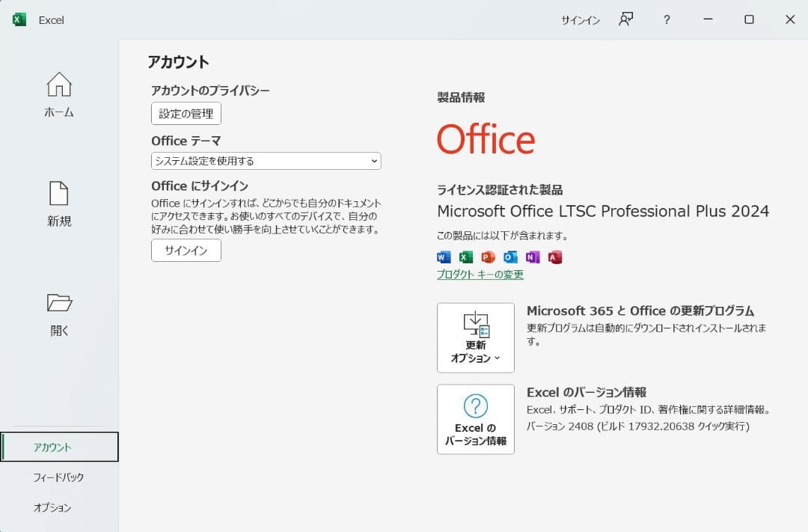Viewport: 808px width, 532px height.
Task: Select the Word product icon
Action: tap(443, 257)
